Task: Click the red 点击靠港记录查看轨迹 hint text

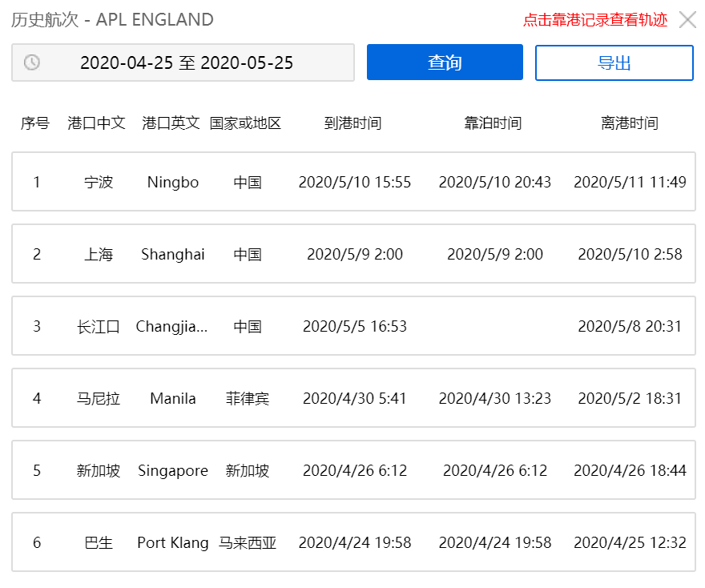Action: click(595, 20)
